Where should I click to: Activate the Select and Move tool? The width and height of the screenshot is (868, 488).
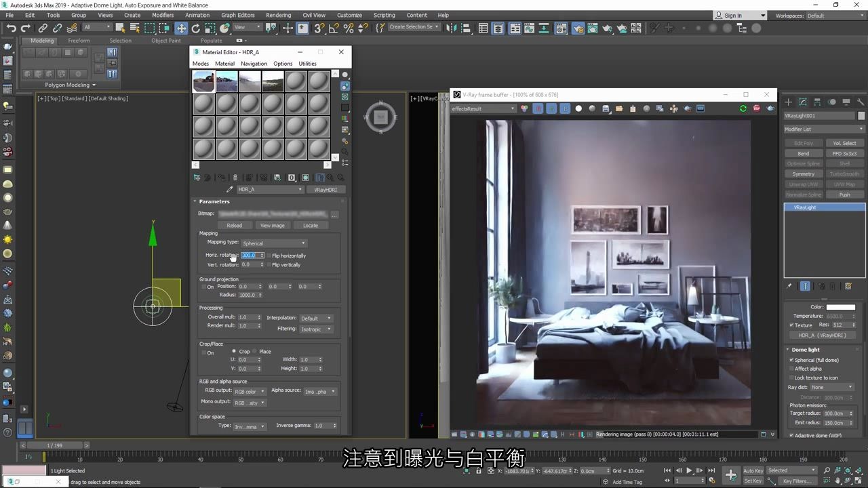[181, 28]
